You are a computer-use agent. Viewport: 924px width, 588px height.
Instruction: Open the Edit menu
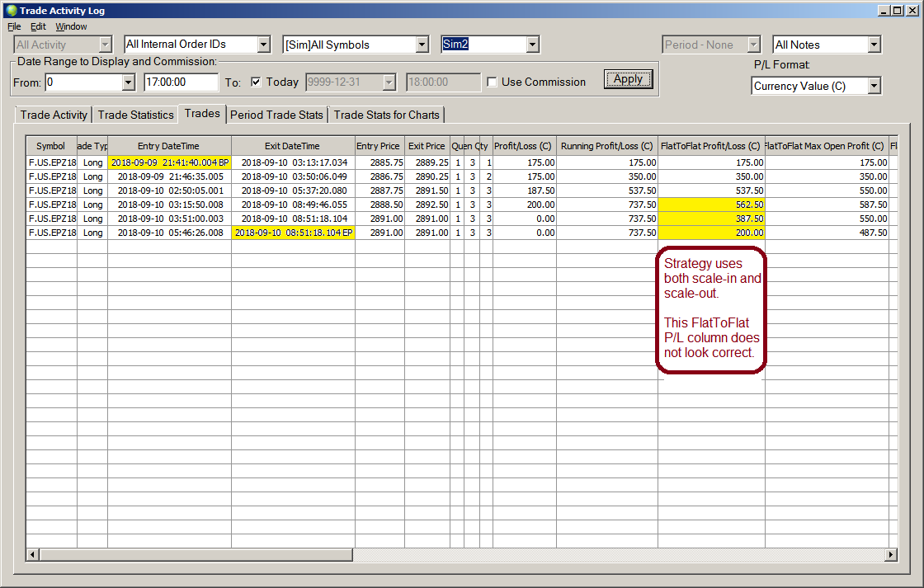click(38, 26)
